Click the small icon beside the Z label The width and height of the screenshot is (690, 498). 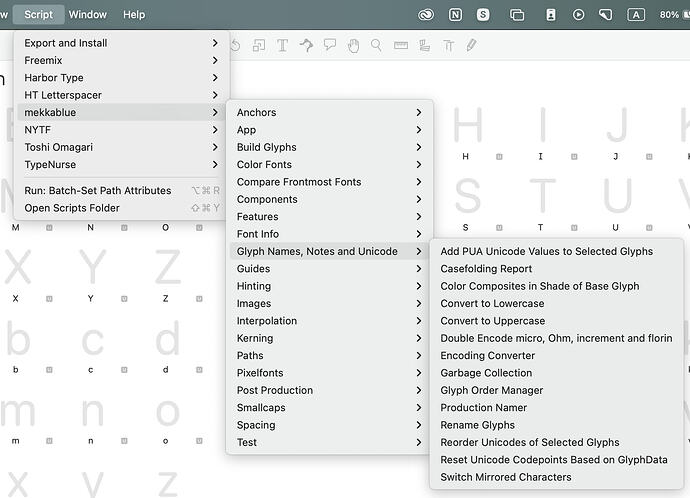(199, 299)
